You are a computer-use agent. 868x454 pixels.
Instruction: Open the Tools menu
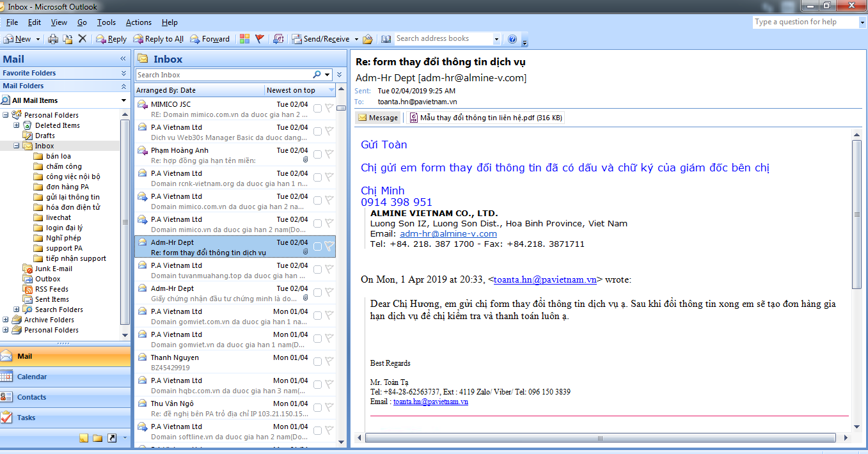[106, 22]
